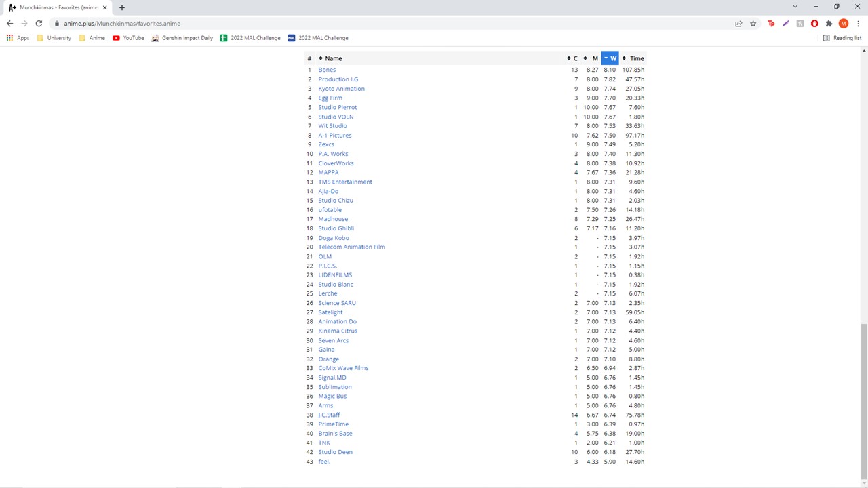Open the tab search chevron

pos(795,7)
